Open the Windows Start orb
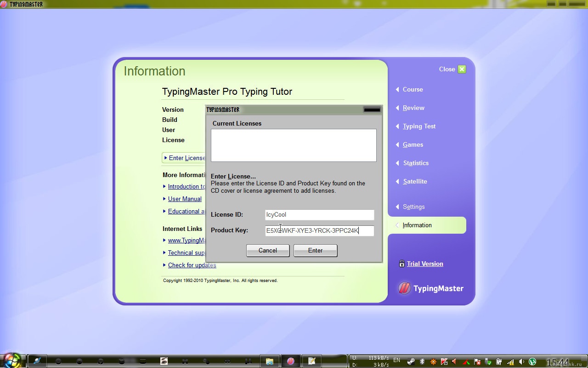The image size is (588, 368). coord(12,360)
